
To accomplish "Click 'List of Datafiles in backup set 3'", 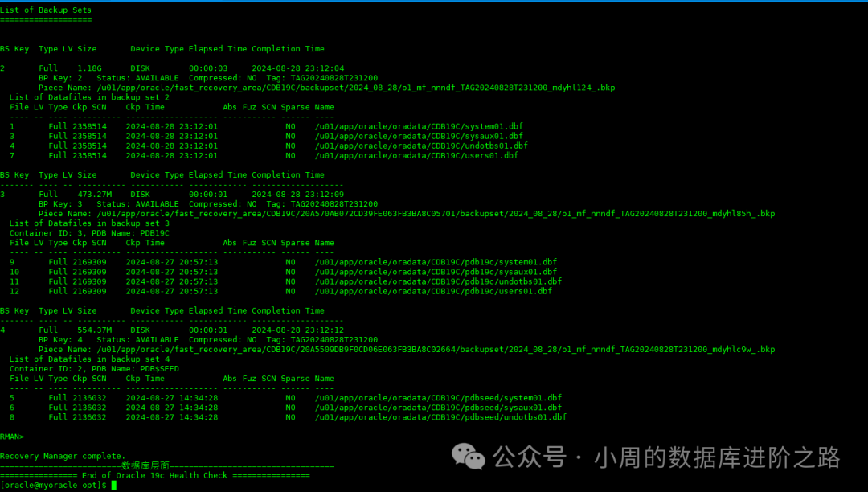I will pyautogui.click(x=90, y=223).
